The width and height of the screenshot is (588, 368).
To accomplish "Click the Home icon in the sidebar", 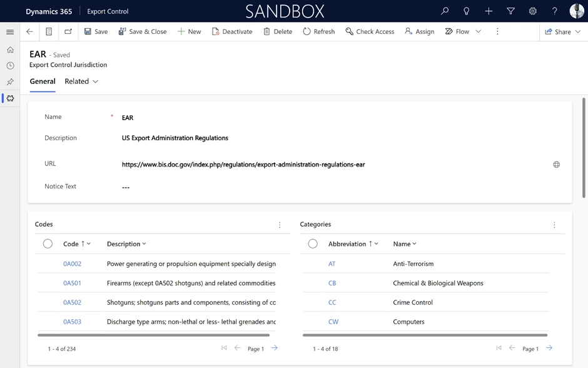I will 10,49.
